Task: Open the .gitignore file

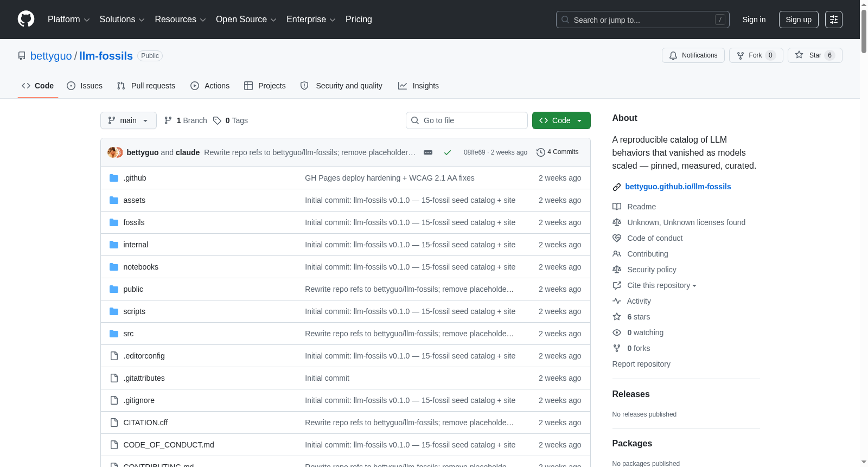Action: pos(139,400)
